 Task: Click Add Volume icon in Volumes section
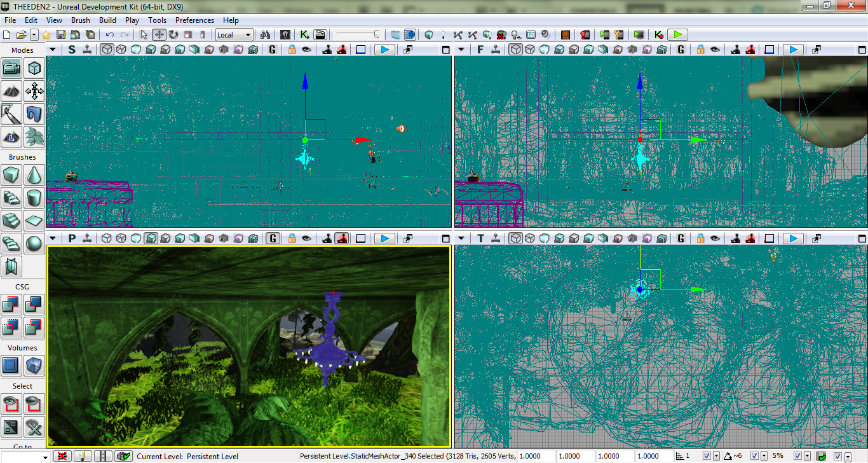[34, 364]
